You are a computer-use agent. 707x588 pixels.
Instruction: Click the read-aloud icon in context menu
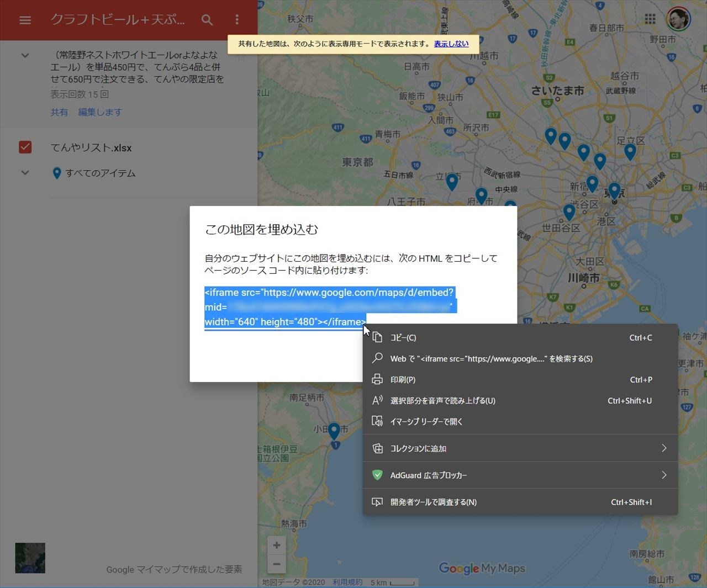coord(377,400)
